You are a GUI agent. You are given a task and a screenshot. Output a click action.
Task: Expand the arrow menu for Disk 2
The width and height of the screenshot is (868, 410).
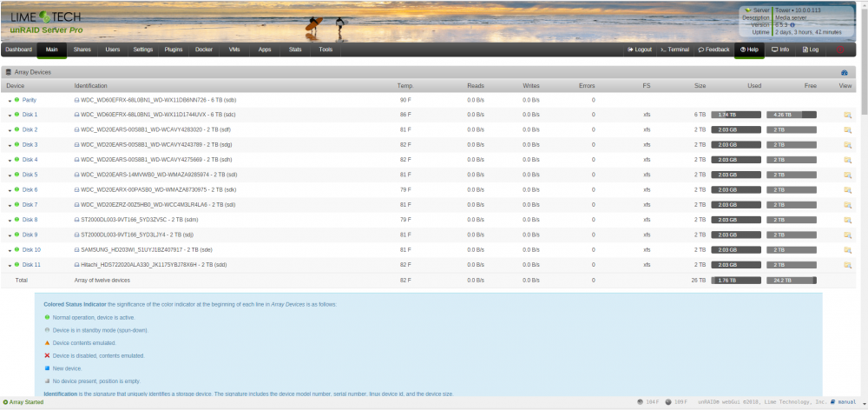pos(10,130)
